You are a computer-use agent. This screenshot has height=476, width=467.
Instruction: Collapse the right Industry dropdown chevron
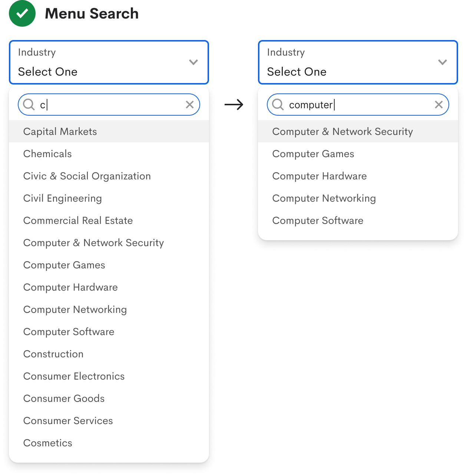[x=443, y=62]
